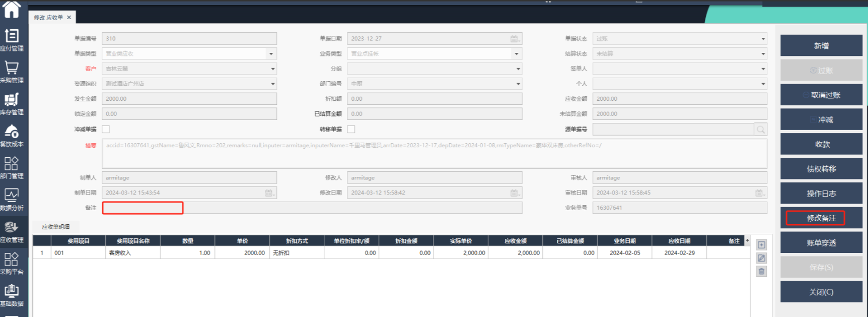868x317 pixels.
Task: Toggle the 冲减单据 checkbox
Action: [106, 130]
